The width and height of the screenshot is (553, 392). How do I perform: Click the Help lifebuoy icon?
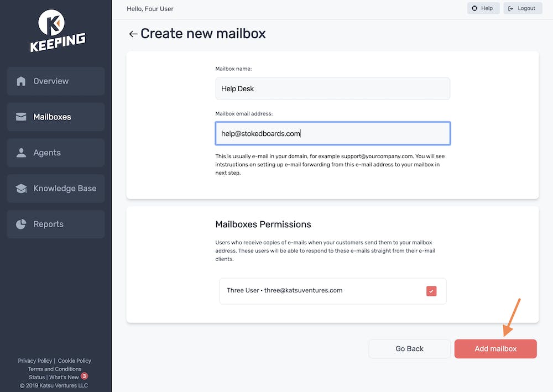(x=474, y=8)
